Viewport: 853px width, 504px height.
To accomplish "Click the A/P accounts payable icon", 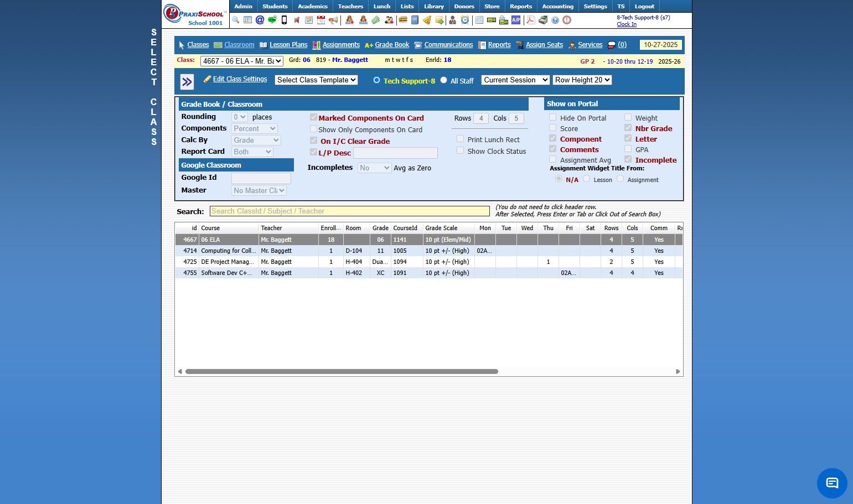I will coord(516,20).
